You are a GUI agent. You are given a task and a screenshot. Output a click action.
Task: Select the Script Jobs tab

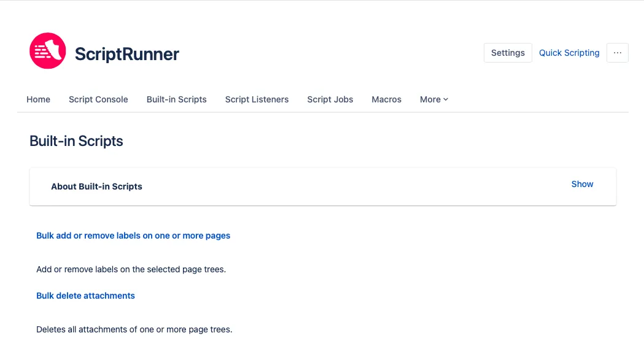tap(330, 99)
